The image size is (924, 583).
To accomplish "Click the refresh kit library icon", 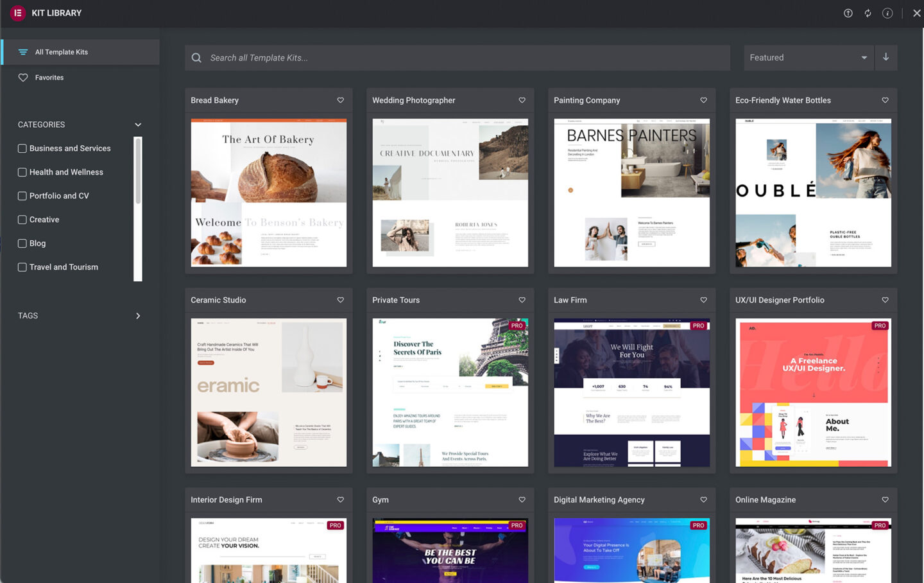I will 868,13.
